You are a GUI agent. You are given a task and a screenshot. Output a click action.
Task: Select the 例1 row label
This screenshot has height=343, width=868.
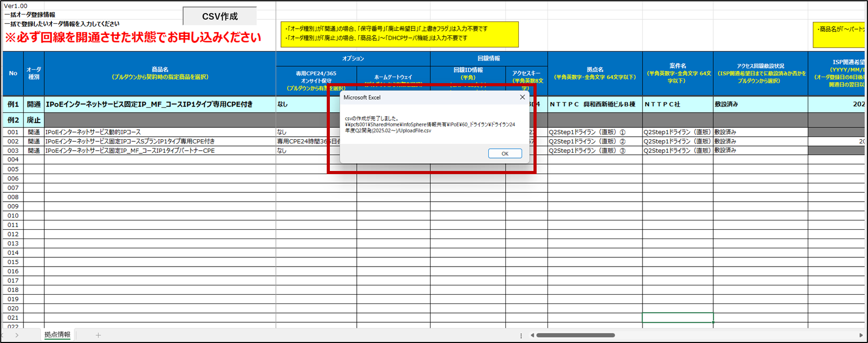tap(13, 104)
